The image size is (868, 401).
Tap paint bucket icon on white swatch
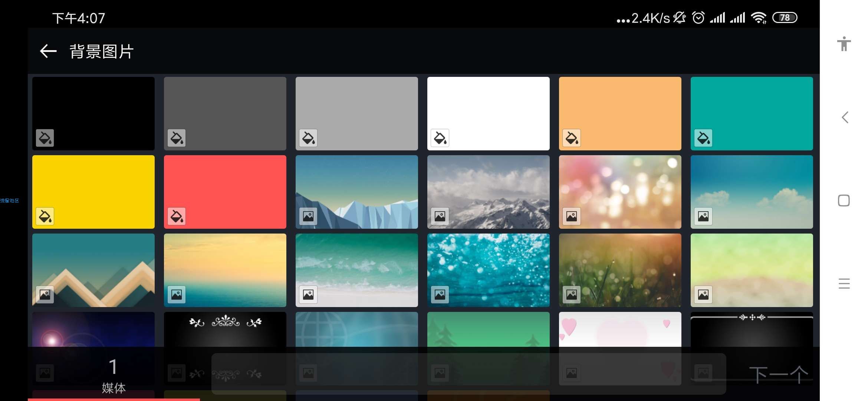tap(440, 138)
